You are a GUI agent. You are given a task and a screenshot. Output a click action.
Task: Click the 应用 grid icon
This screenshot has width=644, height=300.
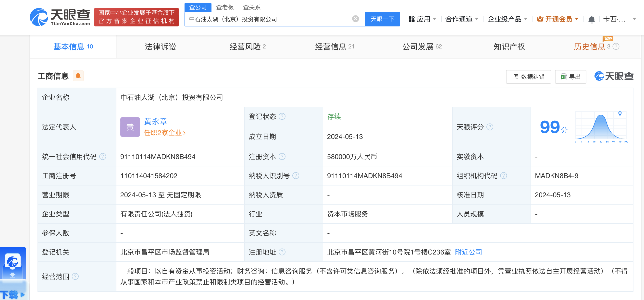tap(411, 19)
